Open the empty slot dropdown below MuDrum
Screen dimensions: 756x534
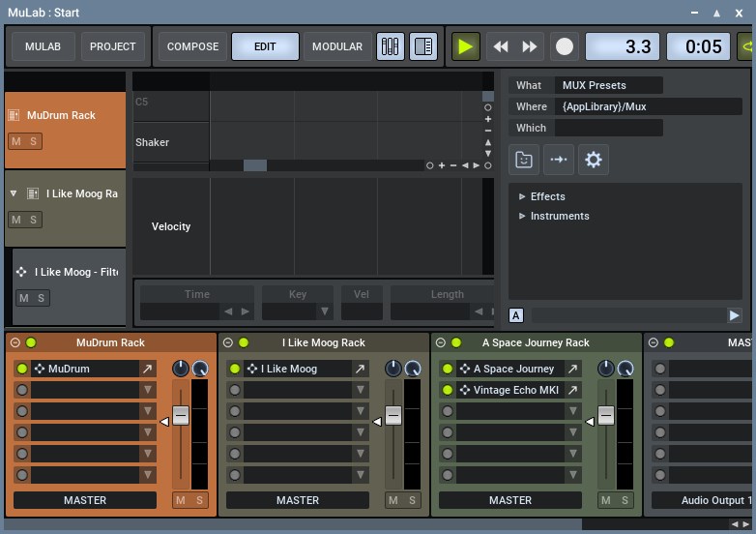tap(148, 390)
